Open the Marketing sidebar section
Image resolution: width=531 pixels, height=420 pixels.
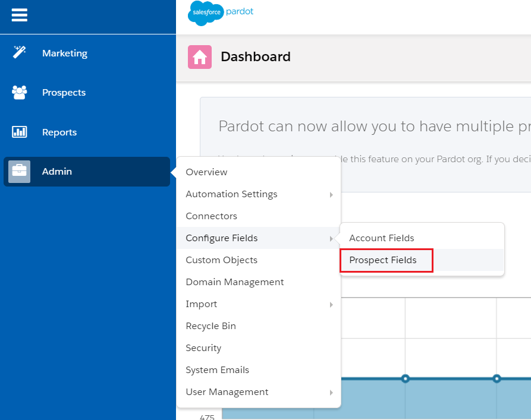pos(65,53)
